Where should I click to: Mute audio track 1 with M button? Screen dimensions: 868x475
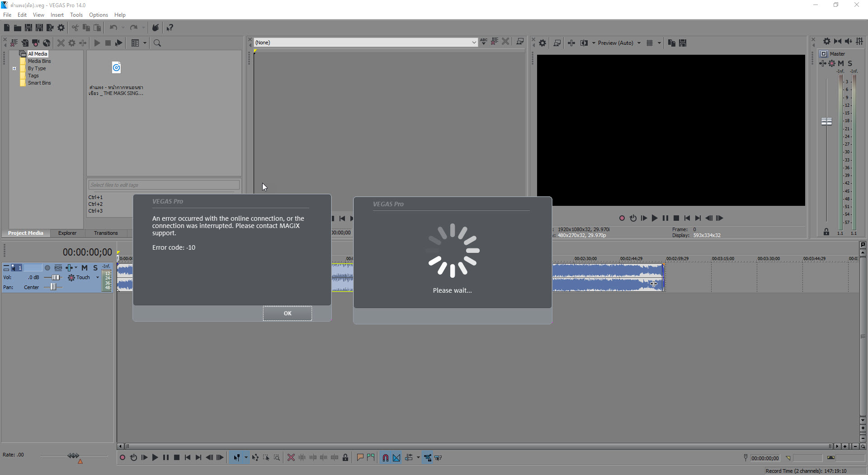(x=85, y=268)
